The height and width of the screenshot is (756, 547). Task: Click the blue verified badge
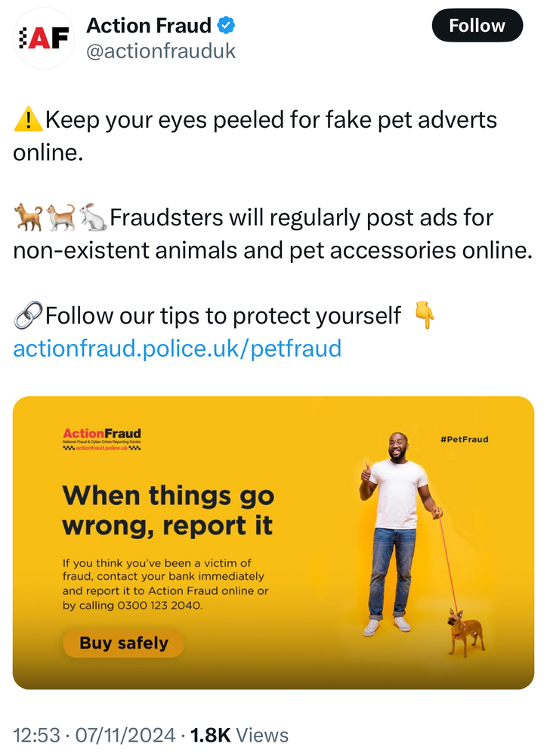[x=226, y=26]
